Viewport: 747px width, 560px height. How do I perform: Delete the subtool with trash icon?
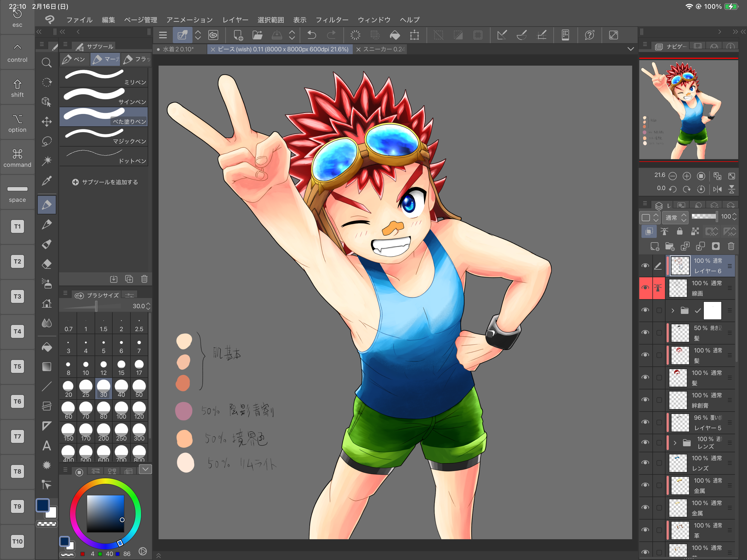pyautogui.click(x=144, y=279)
